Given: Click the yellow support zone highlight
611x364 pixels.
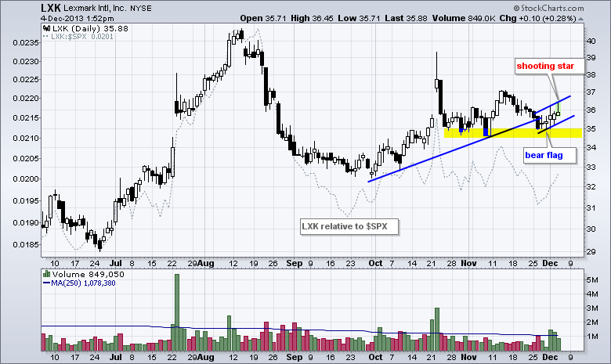Looking at the screenshot, I should tap(513, 133).
